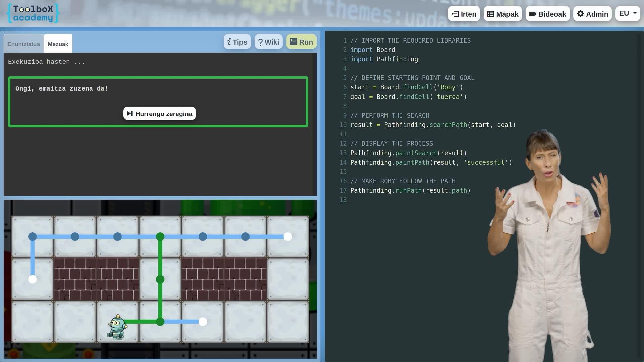The height and width of the screenshot is (362, 644).
Task: Click the Irten logout icon
Action: click(x=455, y=14)
